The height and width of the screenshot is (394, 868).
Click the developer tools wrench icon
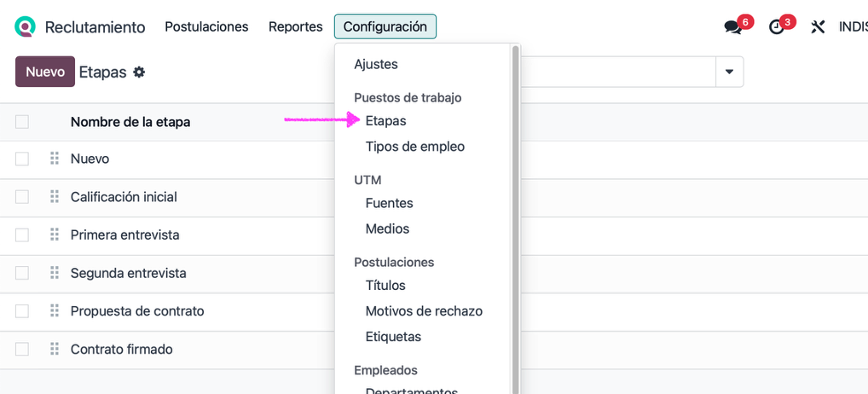818,27
